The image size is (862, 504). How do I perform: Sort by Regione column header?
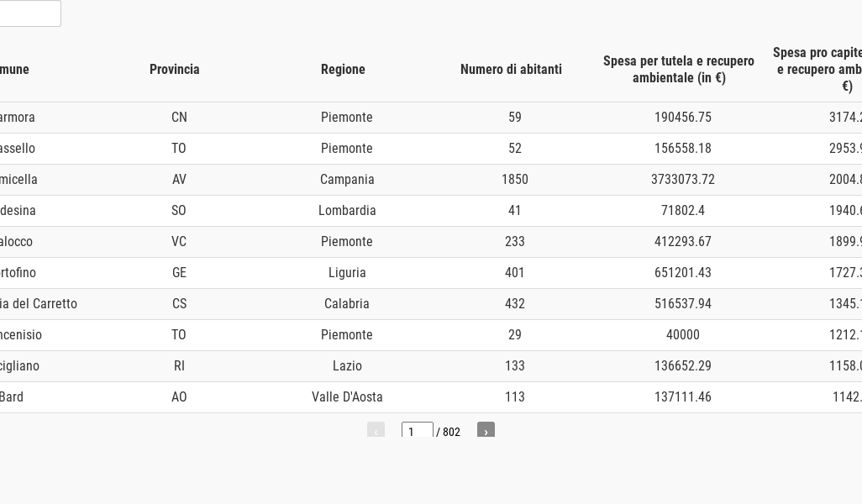click(343, 70)
